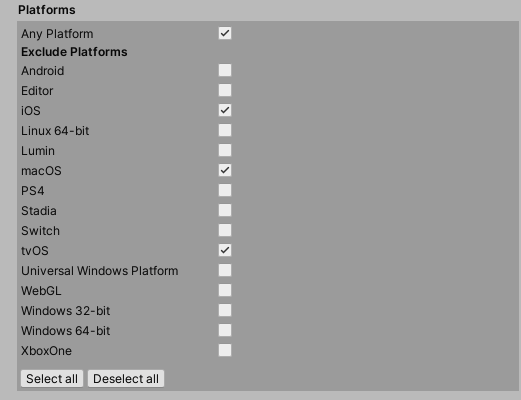The height and width of the screenshot is (400, 521).
Task: Uncheck the iOS exclude checkbox
Action: point(225,110)
